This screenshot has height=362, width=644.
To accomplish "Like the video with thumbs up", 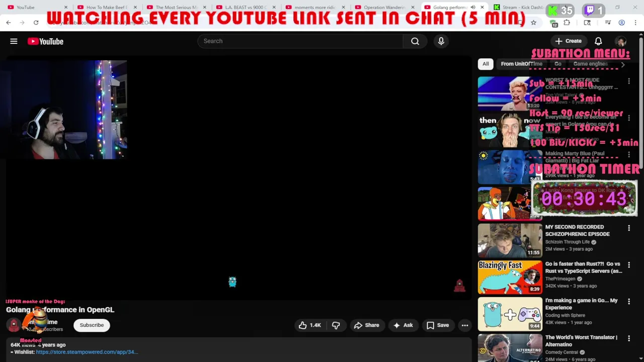I will click(310, 325).
